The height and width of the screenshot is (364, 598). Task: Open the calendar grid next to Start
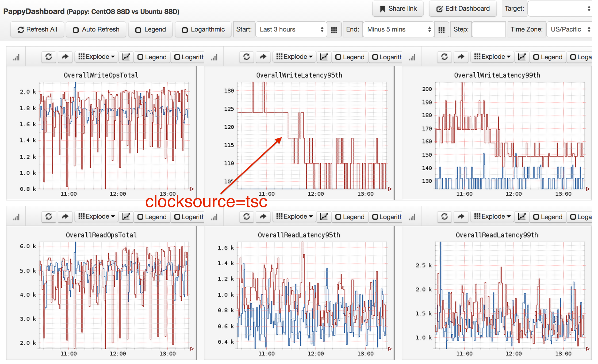(334, 30)
